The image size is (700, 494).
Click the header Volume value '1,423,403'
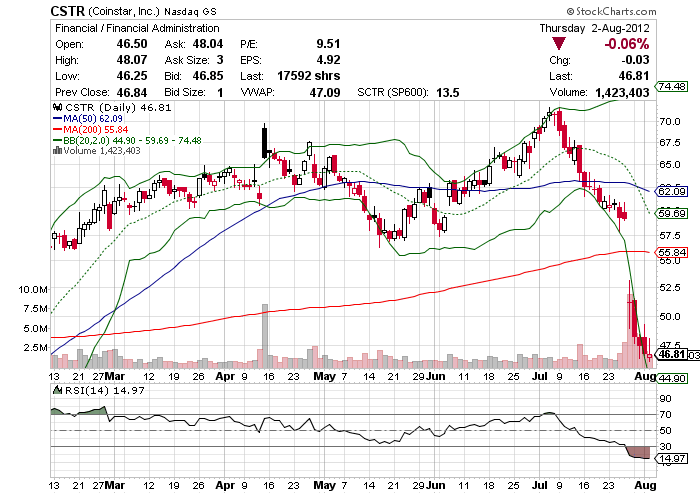[x=622, y=92]
